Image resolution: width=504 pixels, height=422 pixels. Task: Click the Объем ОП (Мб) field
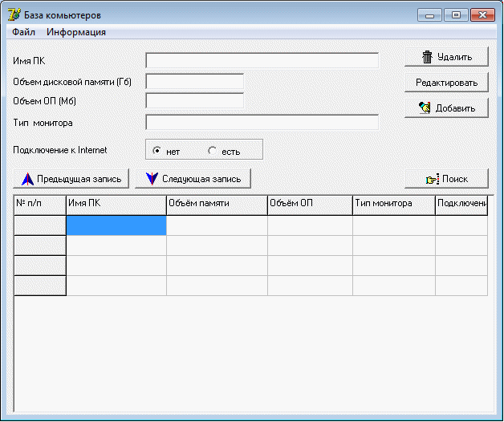(195, 101)
